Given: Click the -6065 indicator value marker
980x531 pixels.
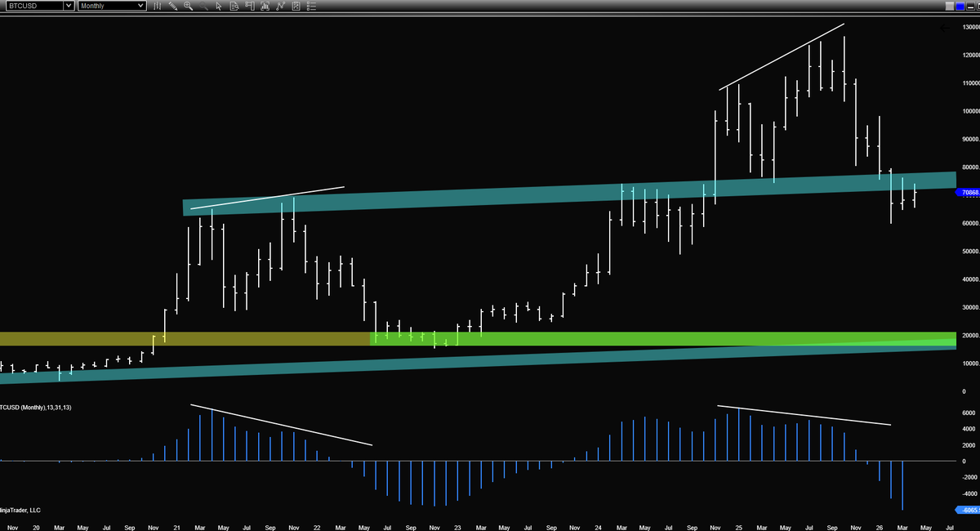Looking at the screenshot, I should (x=969, y=511).
